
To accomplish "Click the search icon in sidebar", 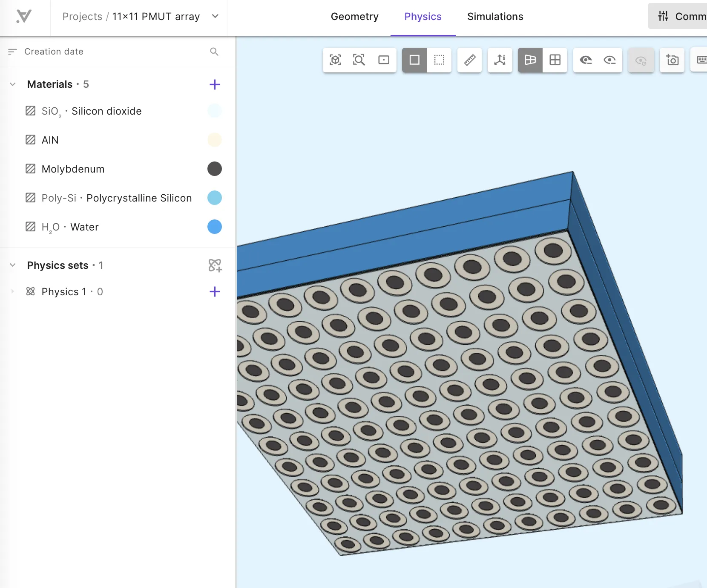I will [214, 52].
